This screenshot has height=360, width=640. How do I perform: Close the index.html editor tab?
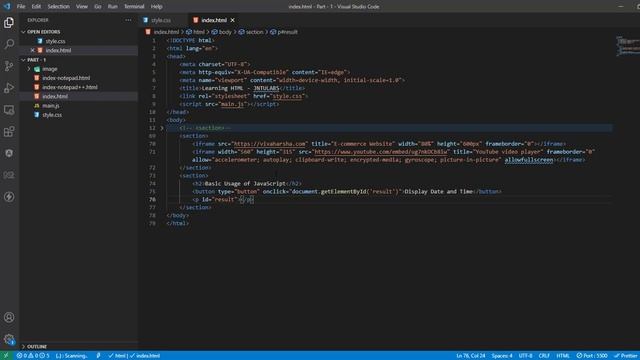tap(233, 20)
